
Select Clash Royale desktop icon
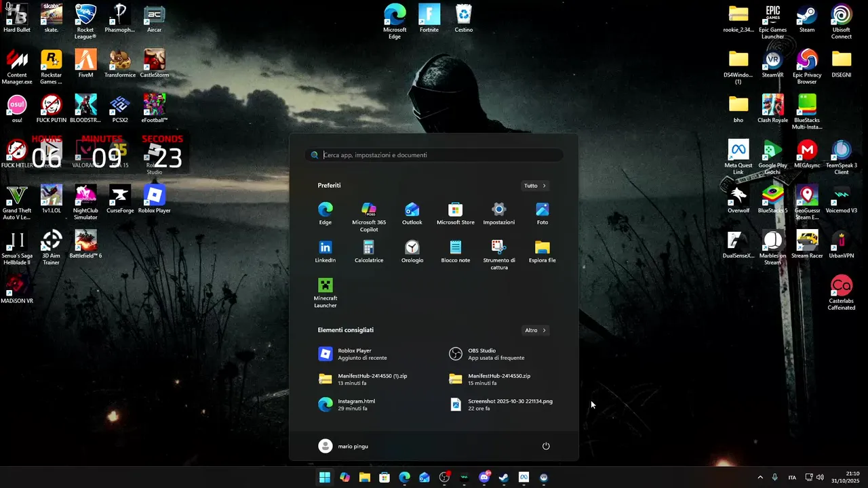772,108
